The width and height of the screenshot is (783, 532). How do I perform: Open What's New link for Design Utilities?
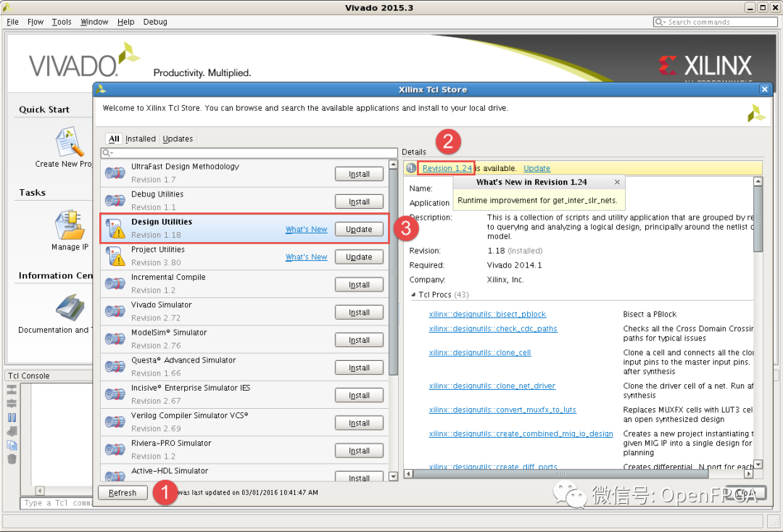[306, 230]
